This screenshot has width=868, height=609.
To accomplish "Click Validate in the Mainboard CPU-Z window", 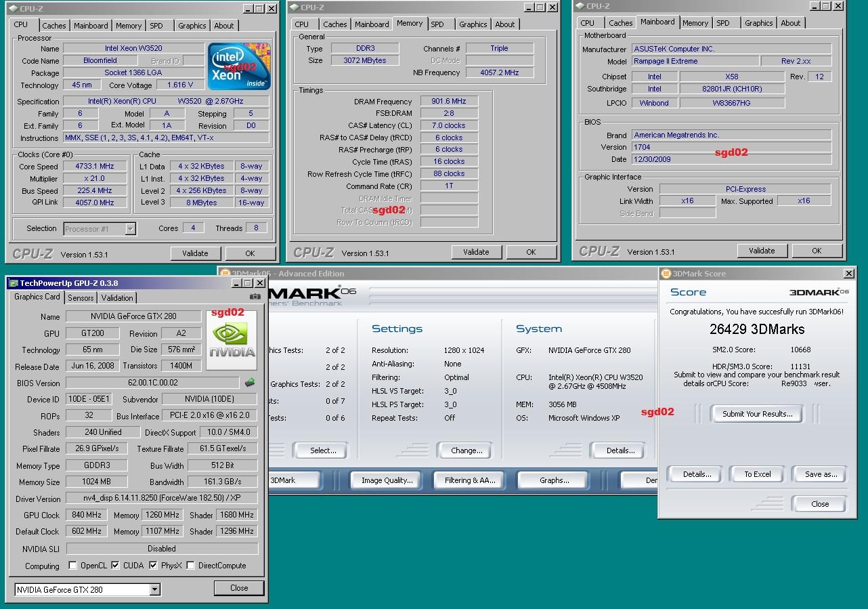I will coord(762,251).
